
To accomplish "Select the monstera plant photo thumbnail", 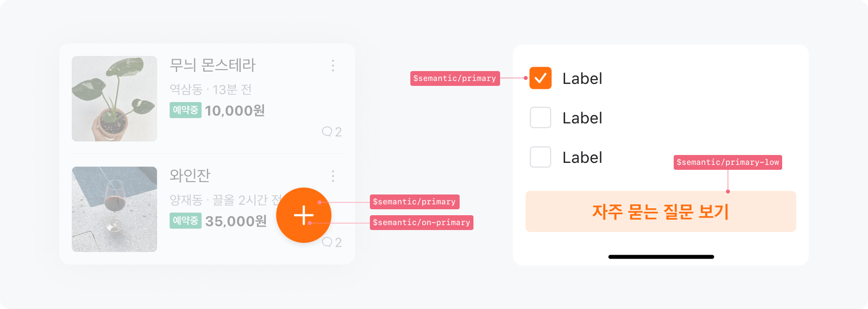I will (114, 99).
